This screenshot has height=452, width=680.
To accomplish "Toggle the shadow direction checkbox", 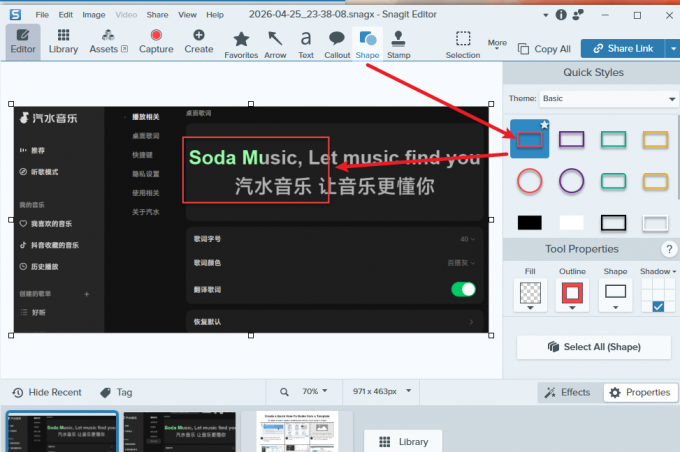I will 658,307.
